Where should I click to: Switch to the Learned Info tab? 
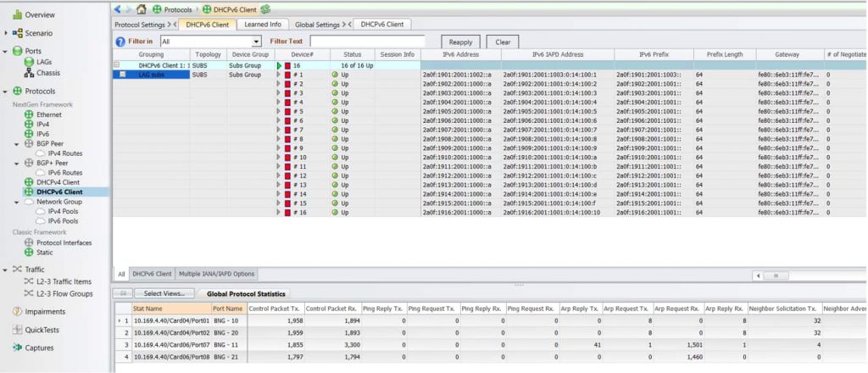click(263, 25)
